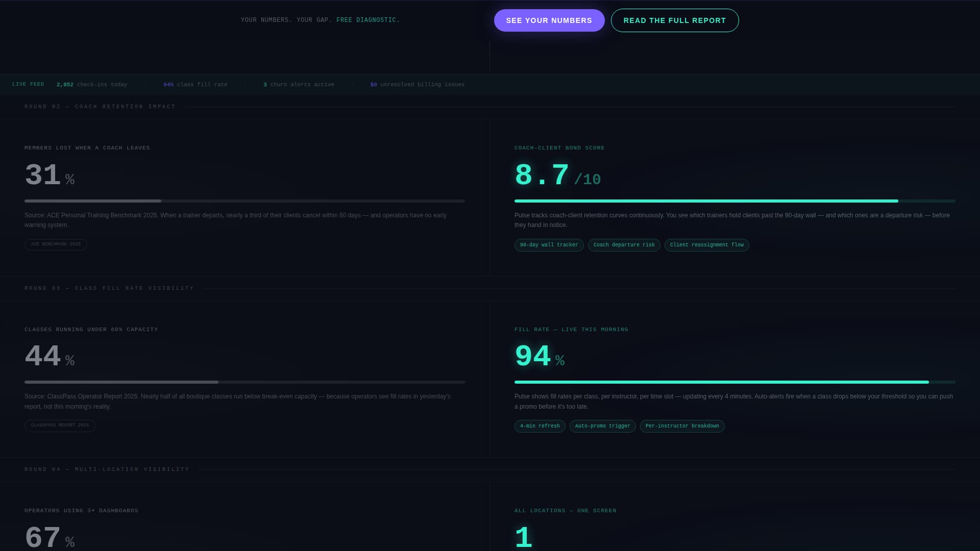980x551 pixels.
Task: Click OPERATORS USING 3+ DASHBOARDS label
Action: 81,511
